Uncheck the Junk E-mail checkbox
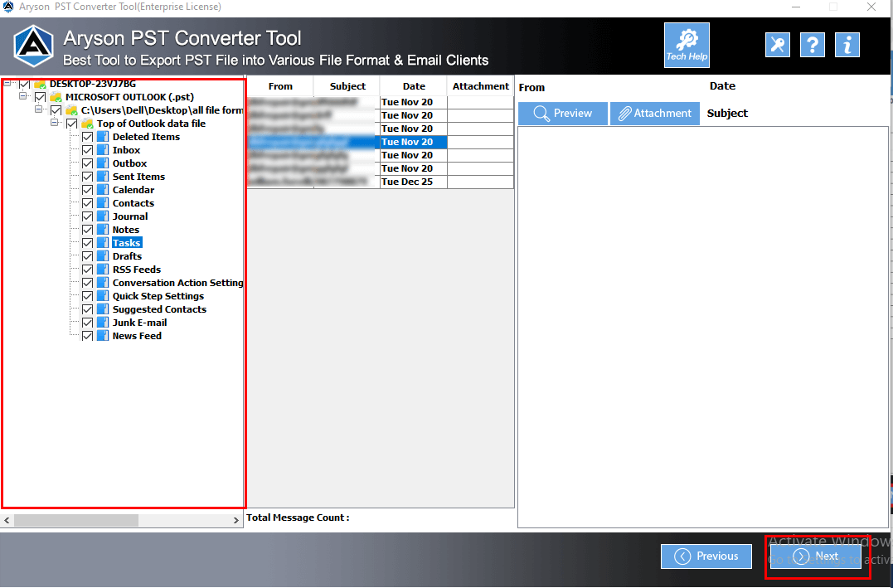The image size is (893, 588). click(x=88, y=322)
